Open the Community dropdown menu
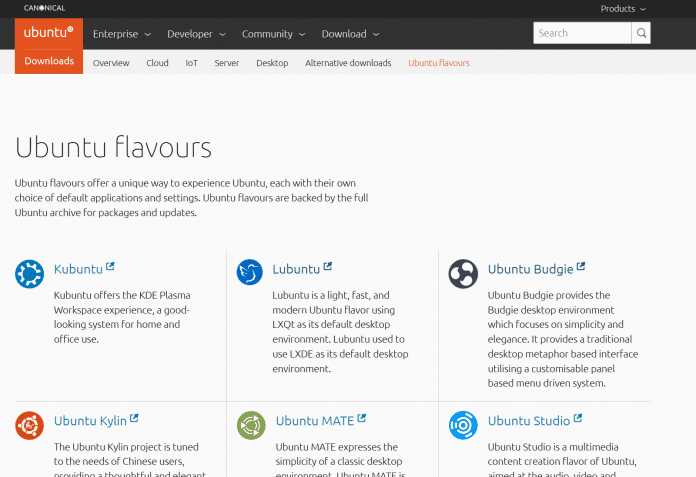Image resolution: width=696 pixels, height=477 pixels. tap(273, 34)
